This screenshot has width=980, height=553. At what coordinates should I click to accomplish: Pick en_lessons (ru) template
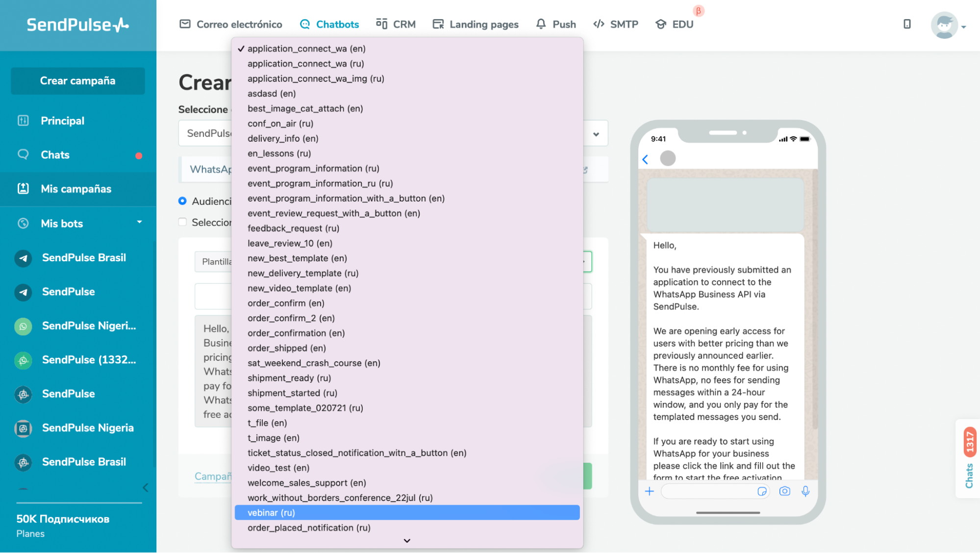(407, 153)
